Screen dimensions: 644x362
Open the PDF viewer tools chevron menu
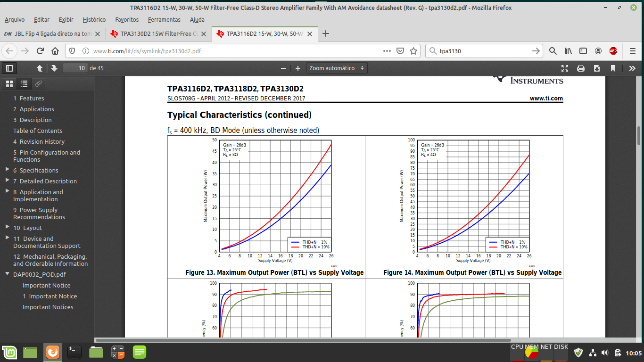point(632,68)
